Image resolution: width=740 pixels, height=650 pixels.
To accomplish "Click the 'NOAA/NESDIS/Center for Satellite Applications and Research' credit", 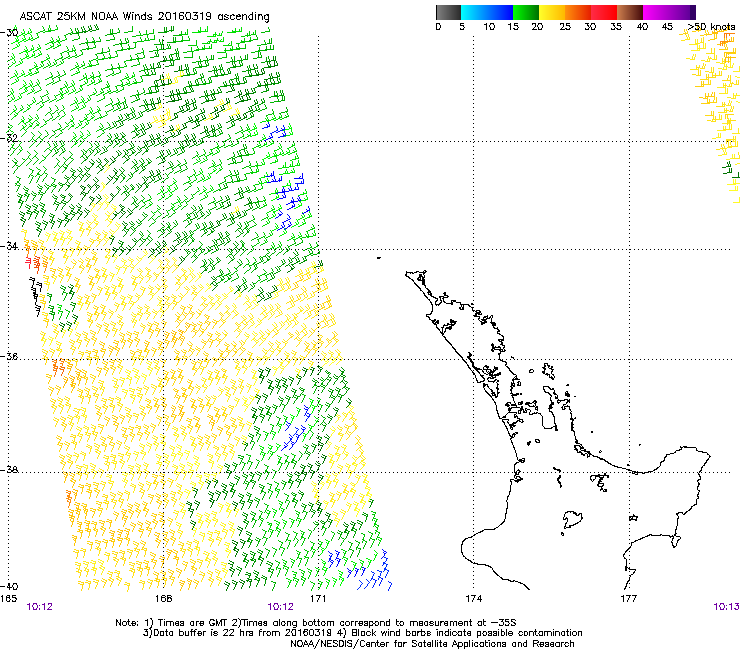I will 432,643.
